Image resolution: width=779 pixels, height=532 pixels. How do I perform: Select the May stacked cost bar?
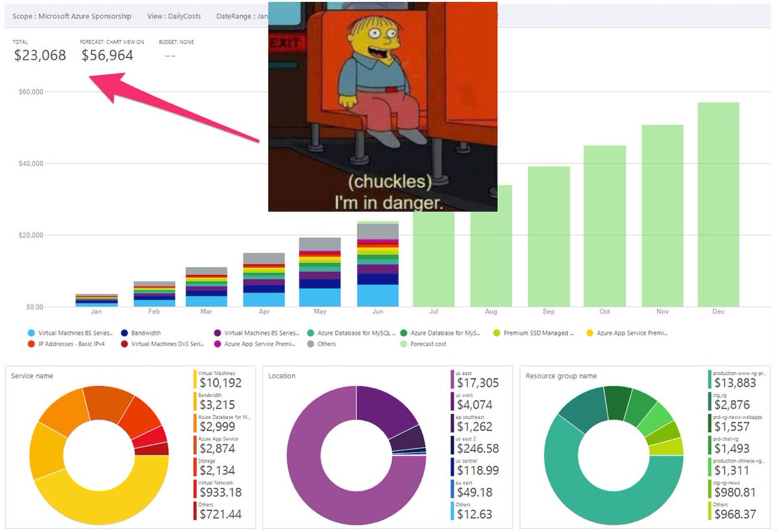320,272
